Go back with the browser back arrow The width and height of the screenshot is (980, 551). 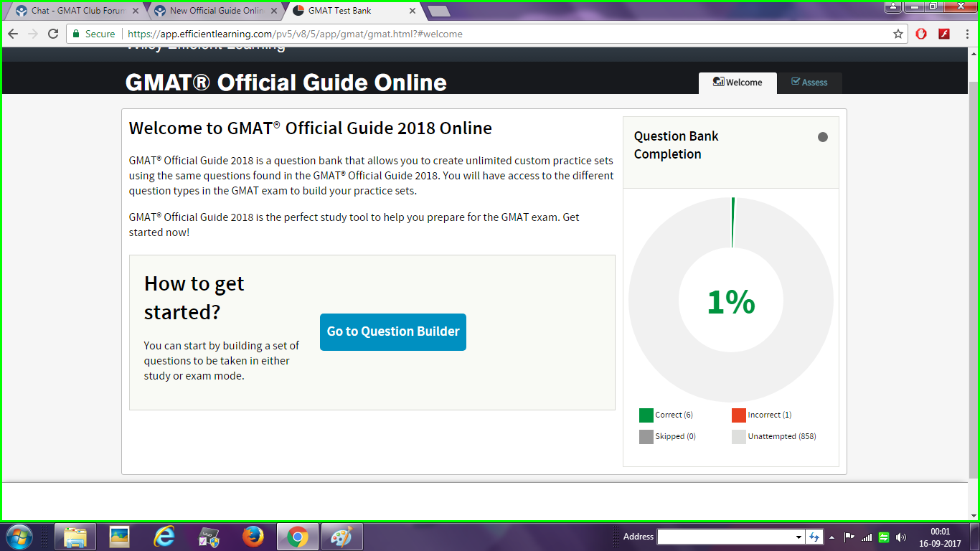12,34
